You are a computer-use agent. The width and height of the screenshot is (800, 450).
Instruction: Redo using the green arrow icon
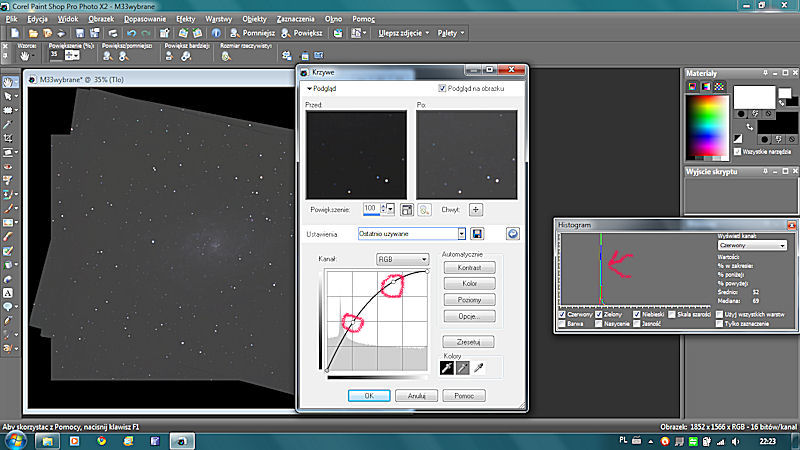(x=146, y=33)
